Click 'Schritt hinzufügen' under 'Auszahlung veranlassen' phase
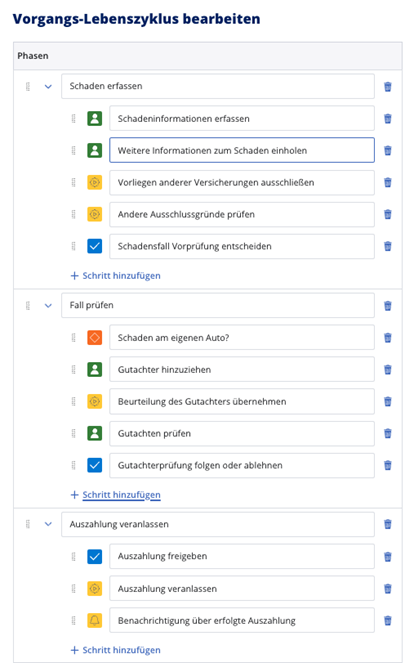The image size is (414, 663). [x=115, y=650]
